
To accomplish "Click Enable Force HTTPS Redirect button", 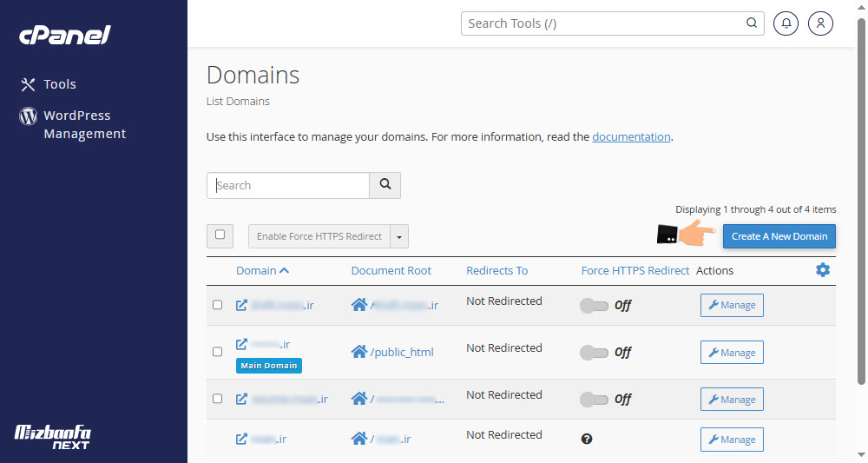I will 319,236.
